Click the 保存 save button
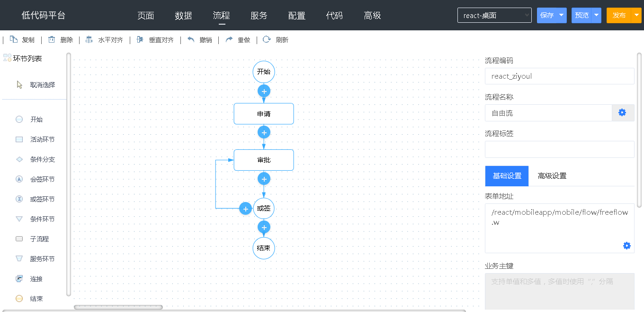The height and width of the screenshot is (312, 644). point(547,15)
